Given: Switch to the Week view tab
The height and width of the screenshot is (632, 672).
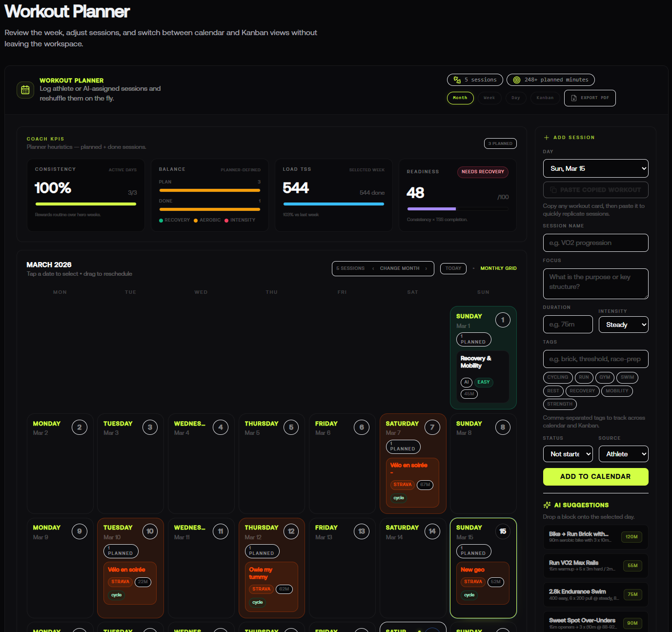Looking at the screenshot, I should pyautogui.click(x=489, y=98).
